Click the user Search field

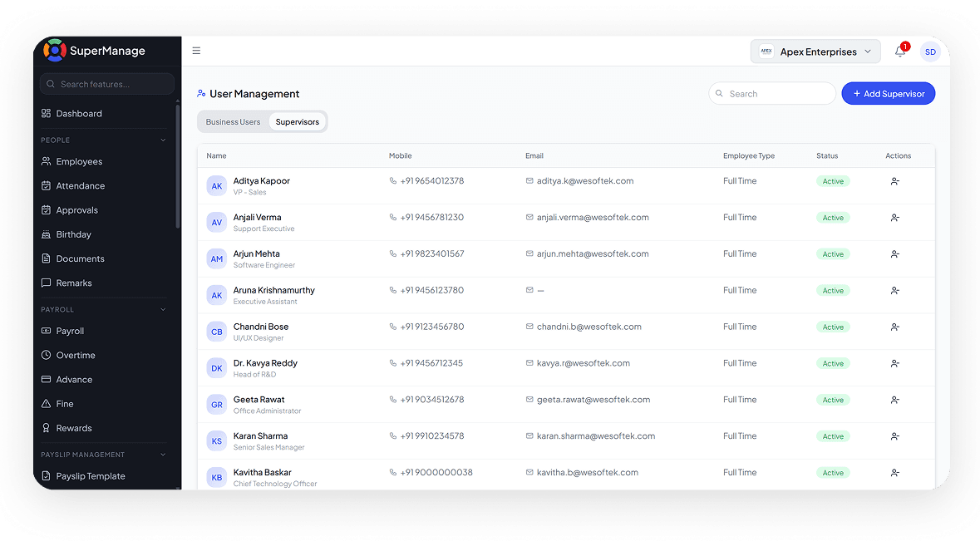(x=772, y=94)
